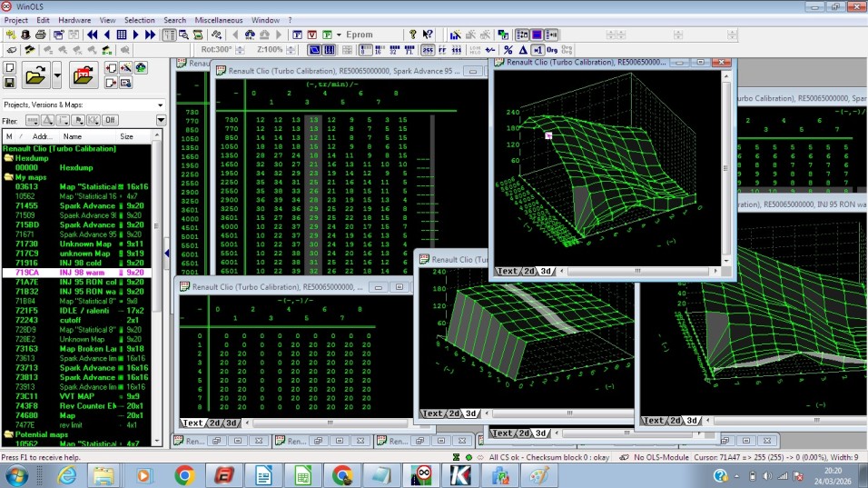Click the delta difference triangle icon
Image resolution: width=868 pixels, height=488 pixels.
point(523,49)
